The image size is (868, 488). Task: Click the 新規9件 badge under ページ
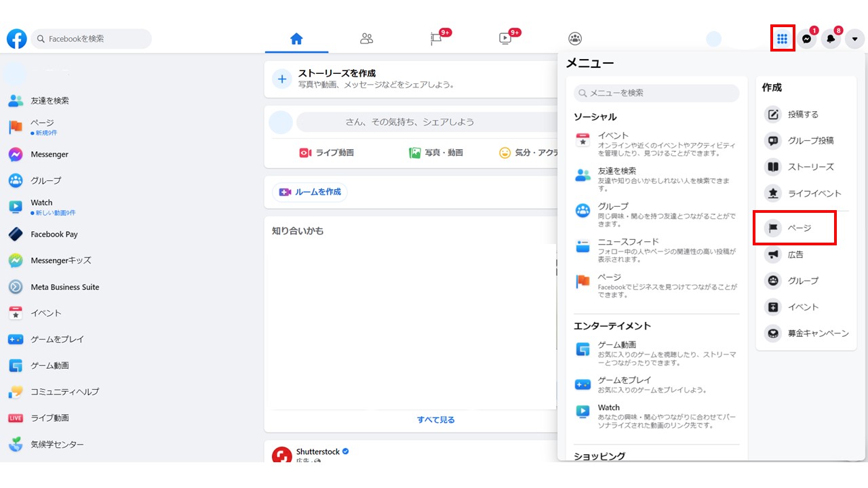click(45, 133)
